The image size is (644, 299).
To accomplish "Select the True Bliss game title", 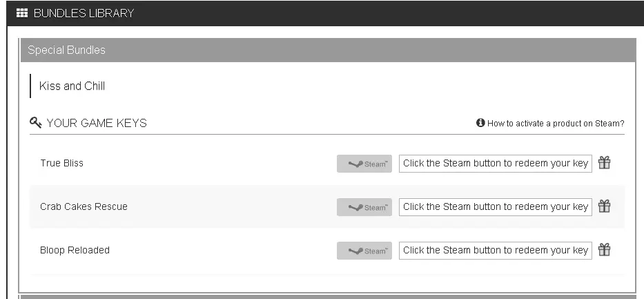I will coord(61,163).
